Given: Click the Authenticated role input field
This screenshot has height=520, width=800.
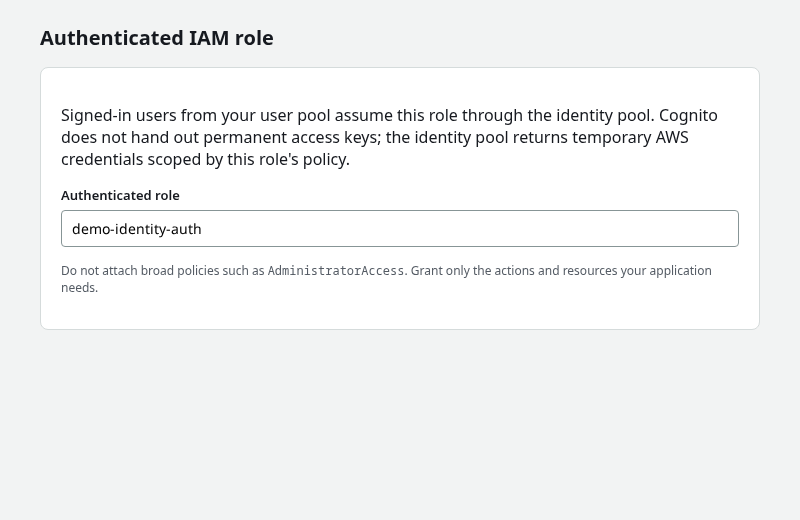Looking at the screenshot, I should pyautogui.click(x=399, y=229).
